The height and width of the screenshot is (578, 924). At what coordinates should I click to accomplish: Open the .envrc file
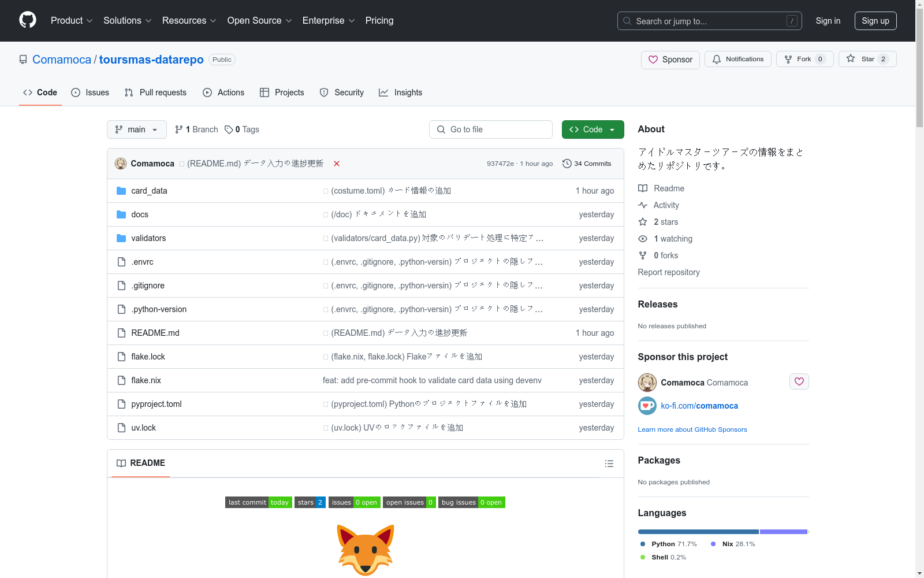point(142,262)
